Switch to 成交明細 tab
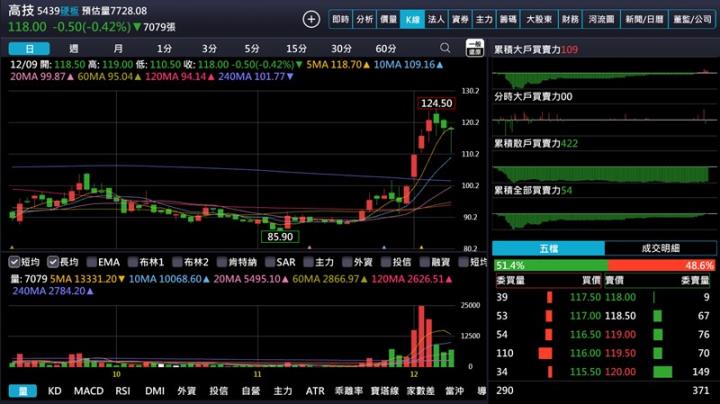The image size is (720, 404). click(660, 248)
